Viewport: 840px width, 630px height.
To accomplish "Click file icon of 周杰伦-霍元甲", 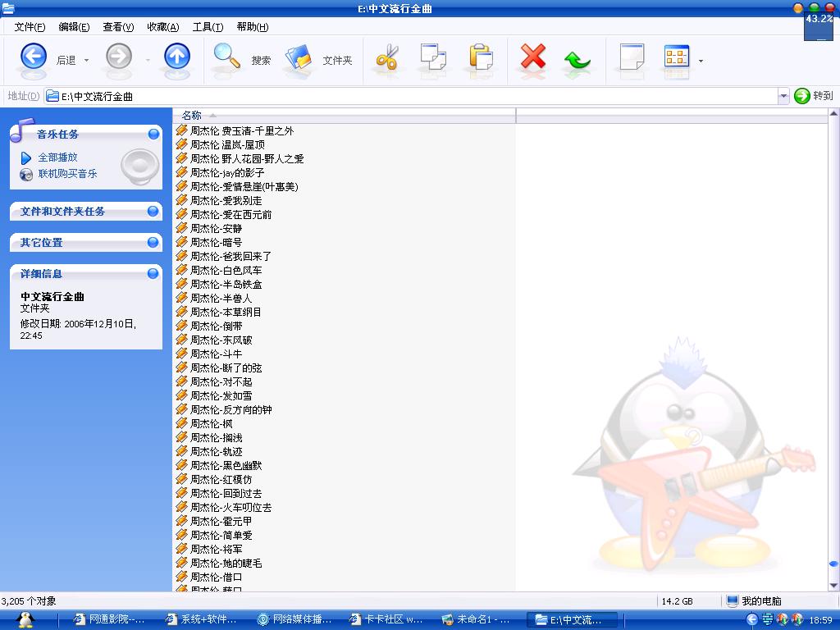I will click(x=181, y=521).
